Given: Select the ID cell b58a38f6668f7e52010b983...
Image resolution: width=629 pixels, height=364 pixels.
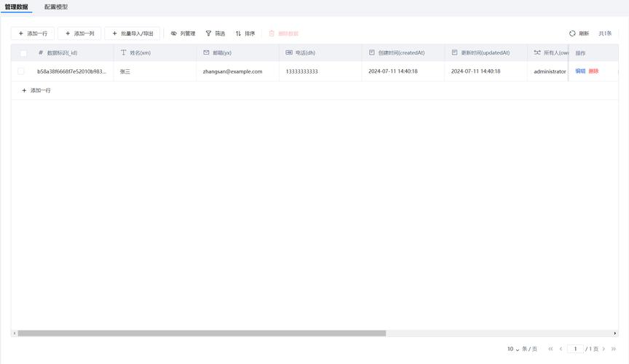Looking at the screenshot, I should [x=72, y=71].
